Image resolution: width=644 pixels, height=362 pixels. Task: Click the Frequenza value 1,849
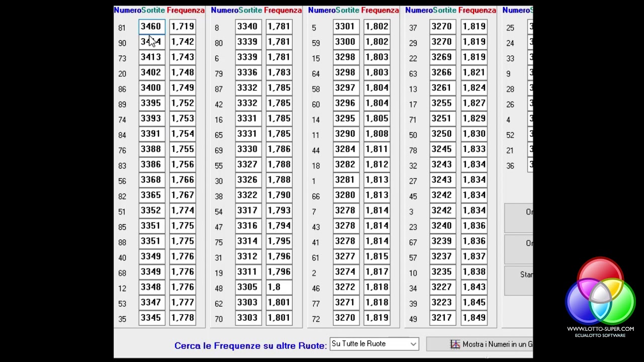point(474,318)
